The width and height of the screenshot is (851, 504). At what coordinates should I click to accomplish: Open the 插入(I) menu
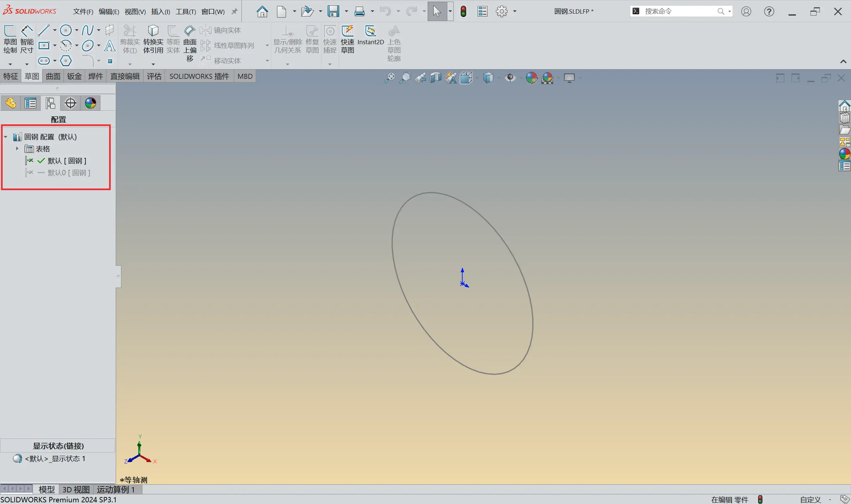coord(160,12)
